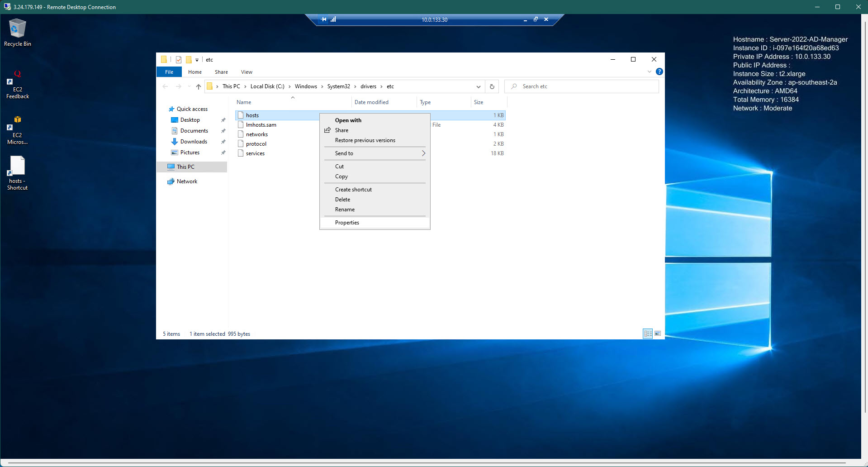Click the pin icon on RDP connection bar
868x467 pixels.
pyautogui.click(x=323, y=19)
